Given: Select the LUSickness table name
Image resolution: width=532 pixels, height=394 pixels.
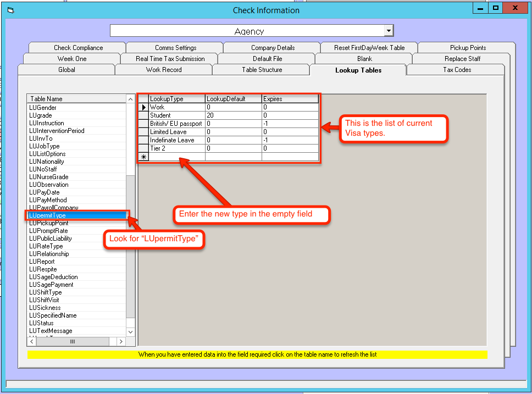Looking at the screenshot, I should [x=45, y=308].
